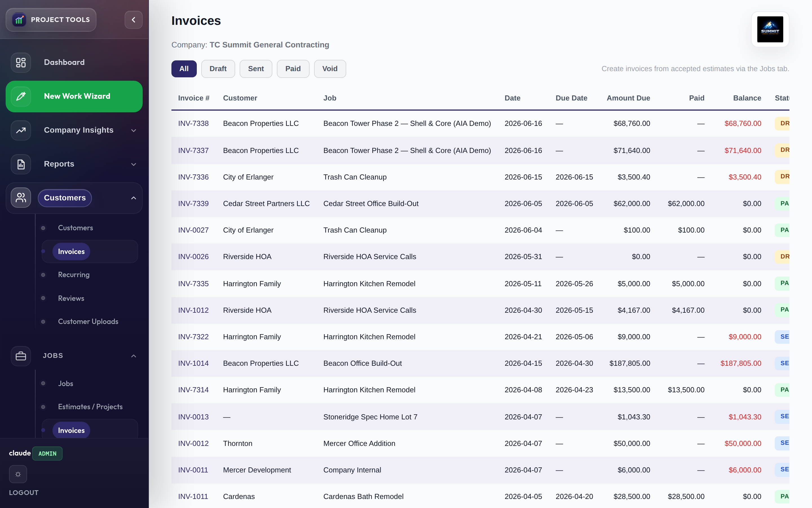The image size is (812, 508).
Task: Open invoice INV-7338
Action: [193, 123]
